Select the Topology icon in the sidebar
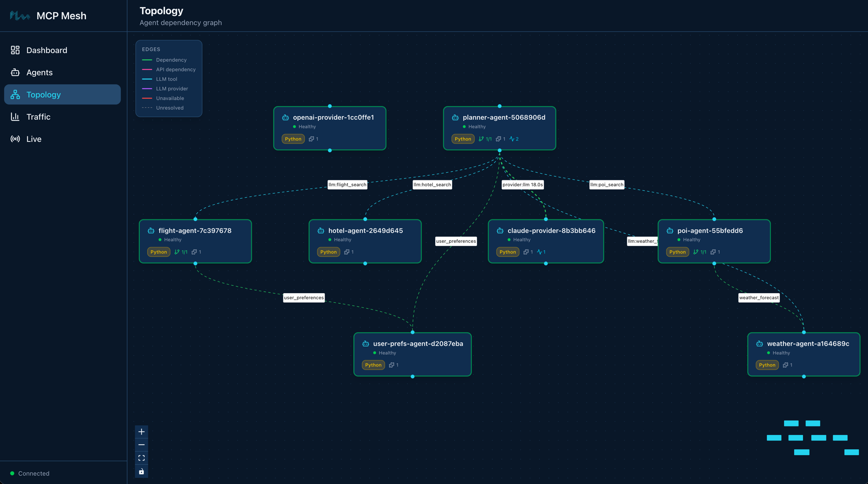This screenshot has height=484, width=868. click(x=15, y=94)
